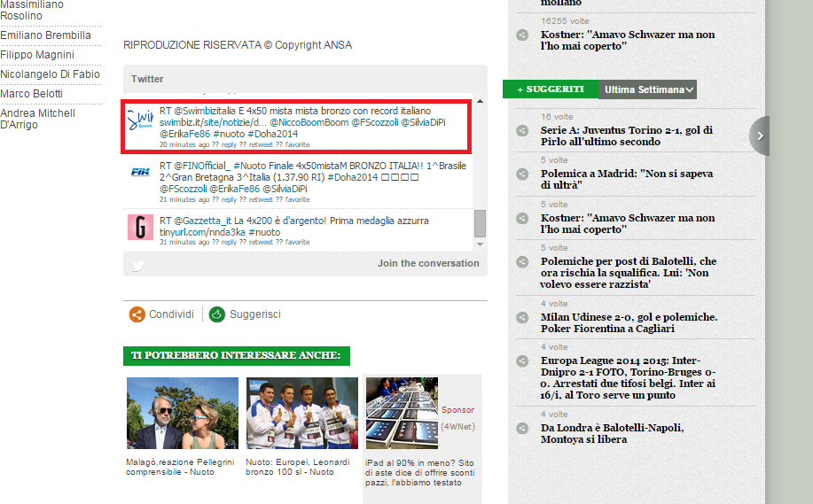813x504 pixels.
Task: Open Malagò and Pellegrini photo thumbnail
Action: [x=183, y=413]
